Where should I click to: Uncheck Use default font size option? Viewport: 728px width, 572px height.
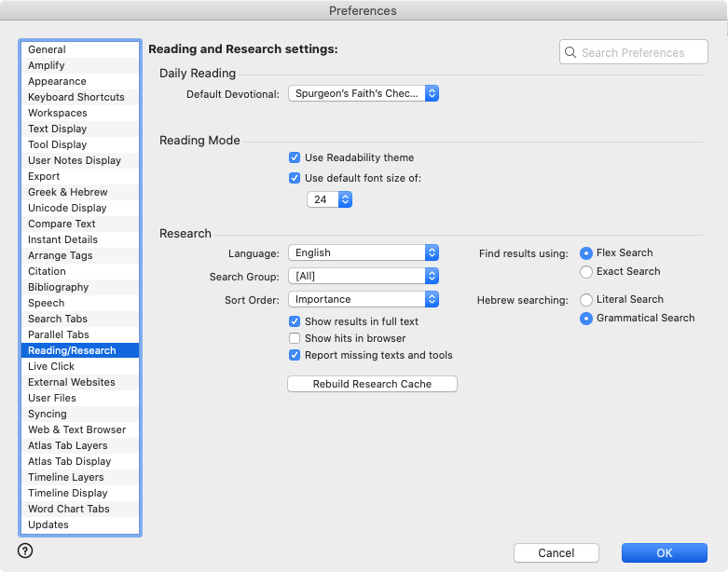pyautogui.click(x=295, y=178)
